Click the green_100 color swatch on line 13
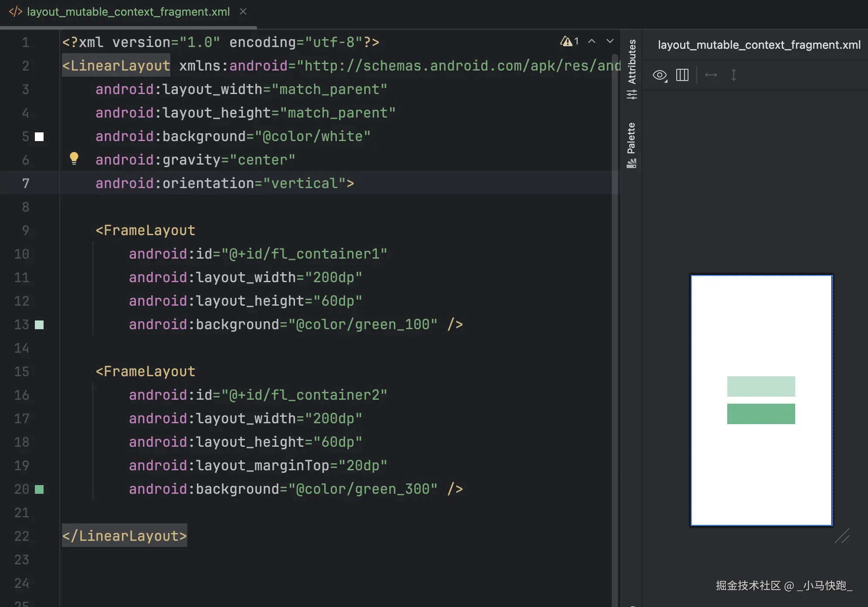 pos(39,325)
